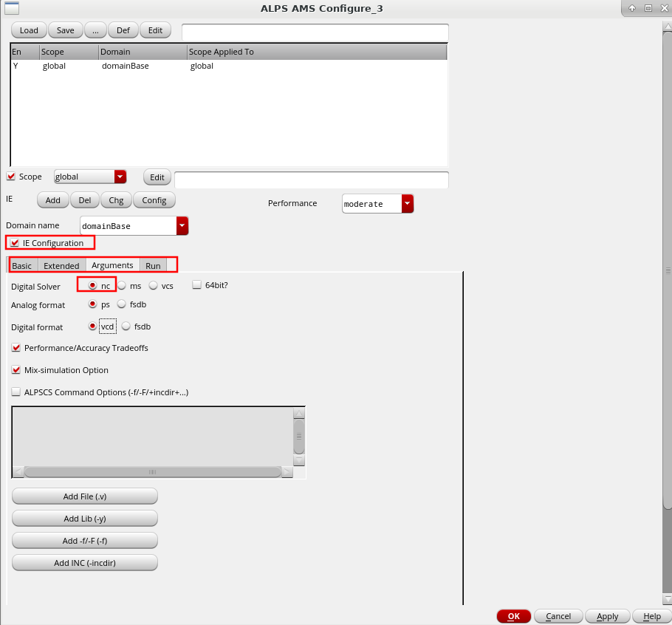Click Add File (.v) button

click(85, 496)
